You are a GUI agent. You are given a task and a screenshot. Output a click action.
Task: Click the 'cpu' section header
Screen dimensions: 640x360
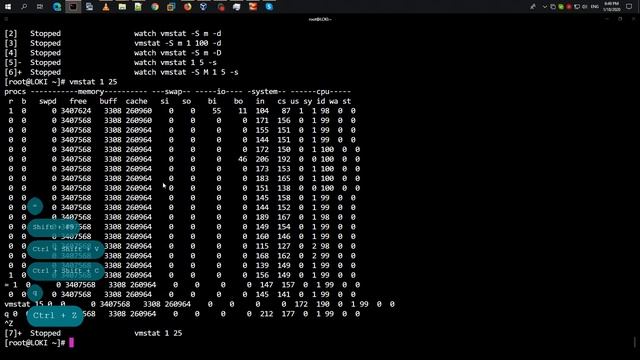click(323, 91)
